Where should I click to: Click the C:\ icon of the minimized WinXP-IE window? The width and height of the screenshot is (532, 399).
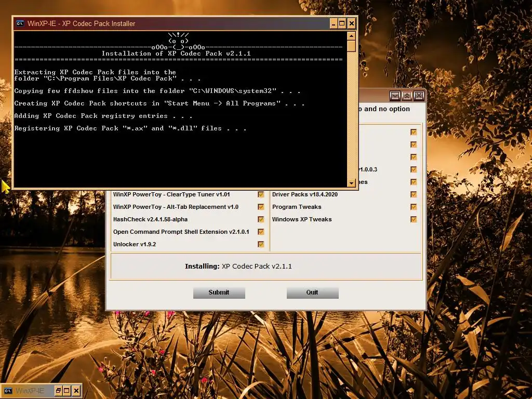pos(8,391)
